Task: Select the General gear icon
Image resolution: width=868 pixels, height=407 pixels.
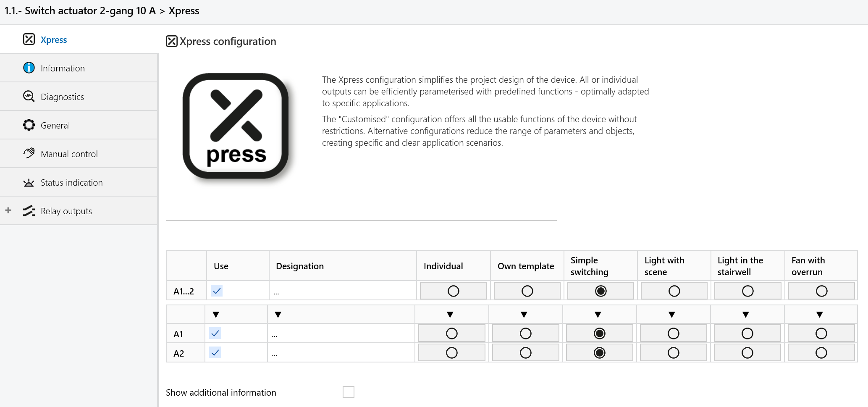Action: click(x=29, y=125)
